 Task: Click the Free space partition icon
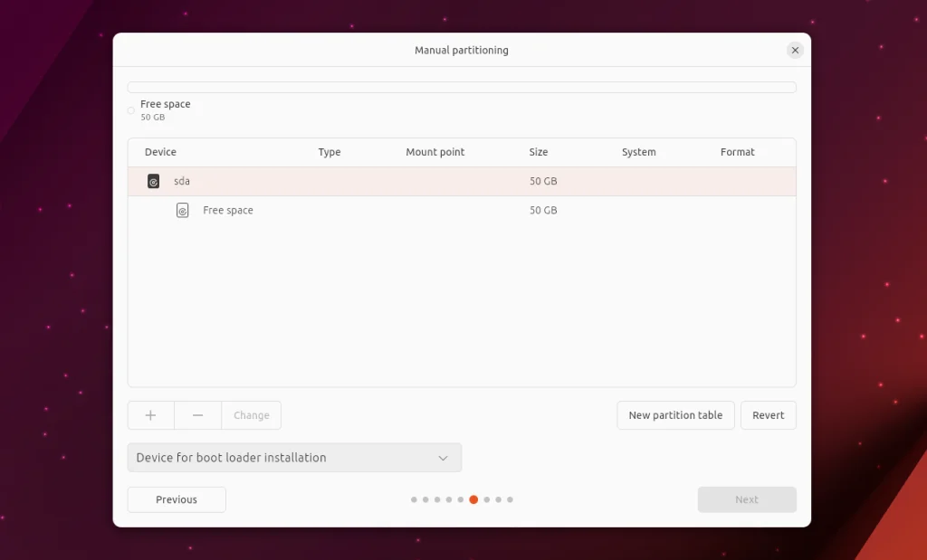[182, 210]
